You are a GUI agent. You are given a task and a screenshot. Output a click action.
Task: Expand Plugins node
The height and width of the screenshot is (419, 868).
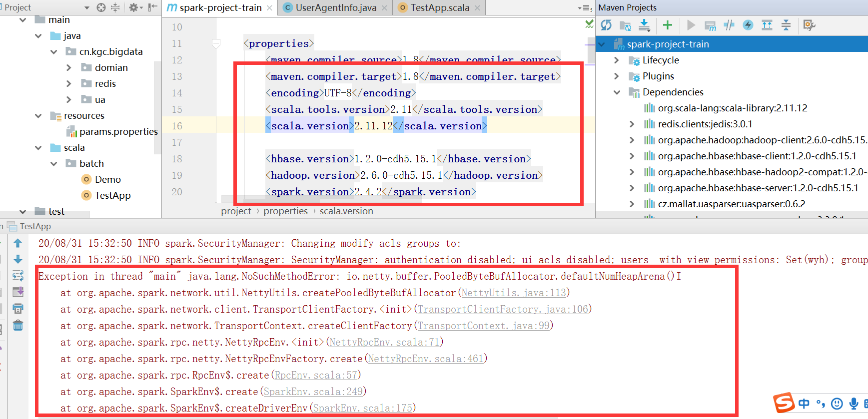(x=617, y=76)
